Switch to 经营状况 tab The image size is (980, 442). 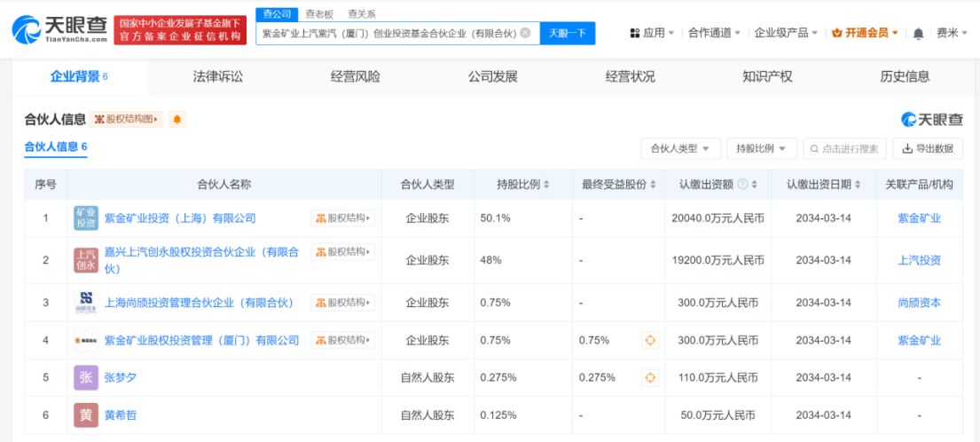click(x=630, y=77)
